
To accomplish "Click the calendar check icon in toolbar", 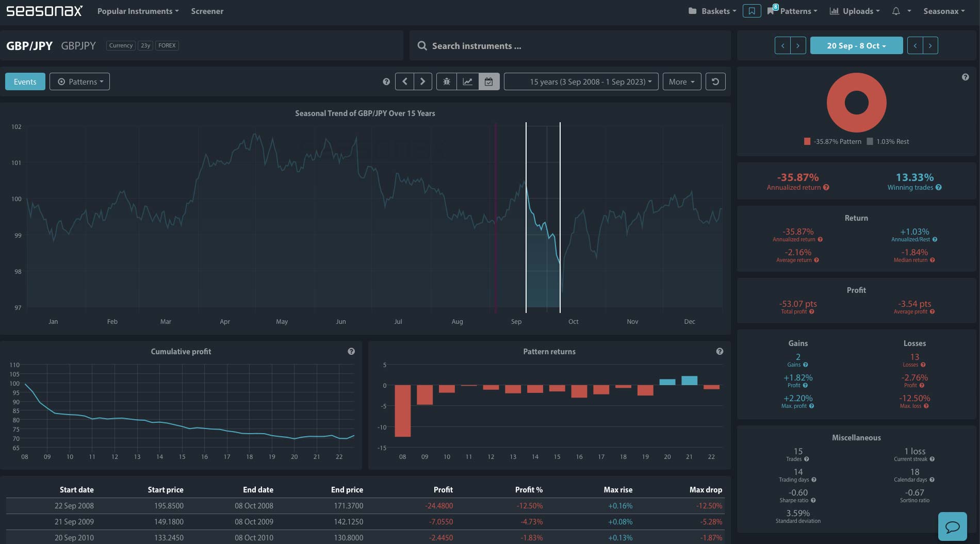I will (488, 81).
